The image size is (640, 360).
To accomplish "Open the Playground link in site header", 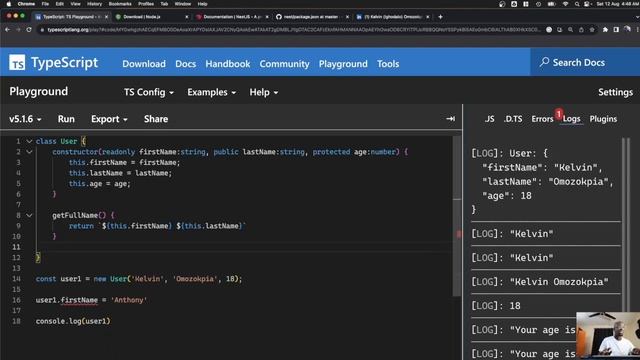I will [343, 64].
